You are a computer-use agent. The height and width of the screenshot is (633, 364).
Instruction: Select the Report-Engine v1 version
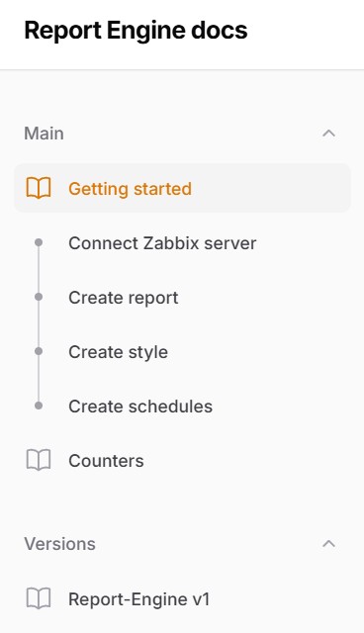[139, 599]
